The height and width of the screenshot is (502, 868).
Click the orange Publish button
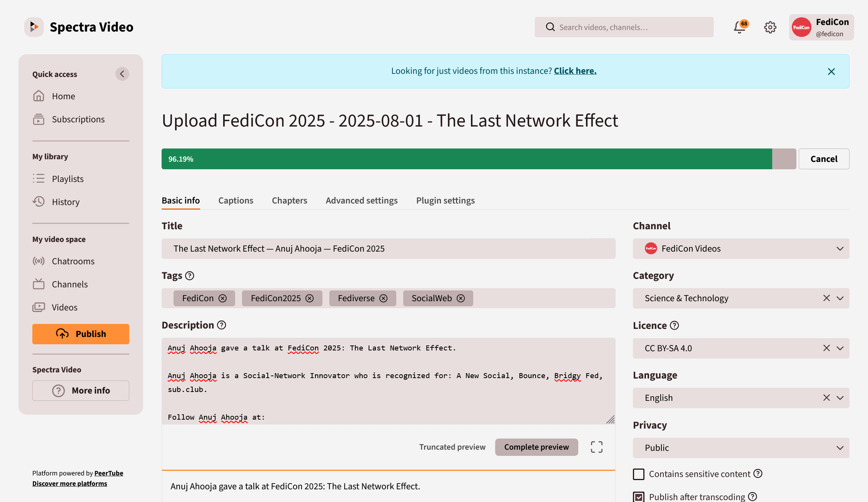pos(81,334)
